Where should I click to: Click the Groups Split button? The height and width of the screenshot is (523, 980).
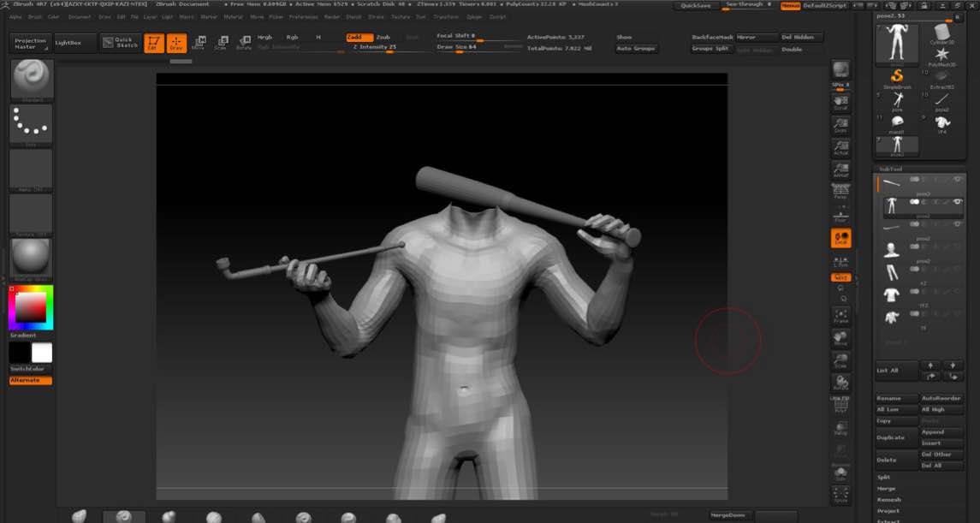coord(712,49)
